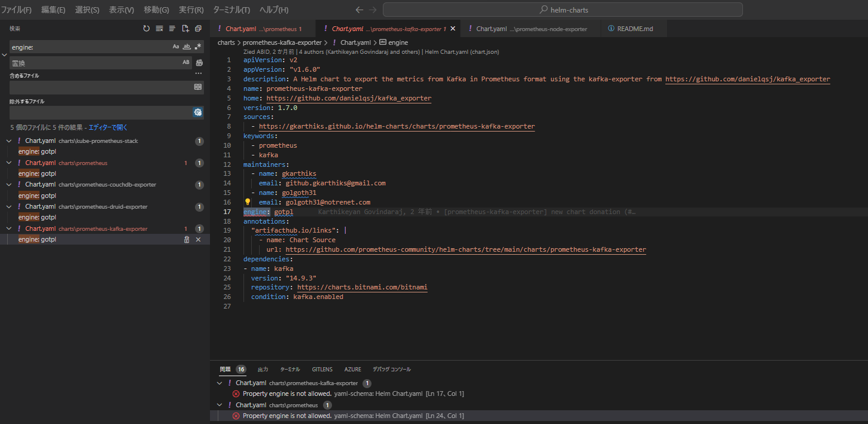Viewport: 868px width, 424px height.
Task: Expand search details with the ellipsis
Action: (198, 73)
